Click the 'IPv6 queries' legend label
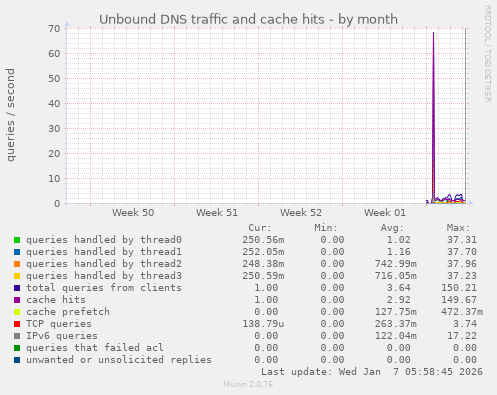497x395 pixels. pos(62,336)
